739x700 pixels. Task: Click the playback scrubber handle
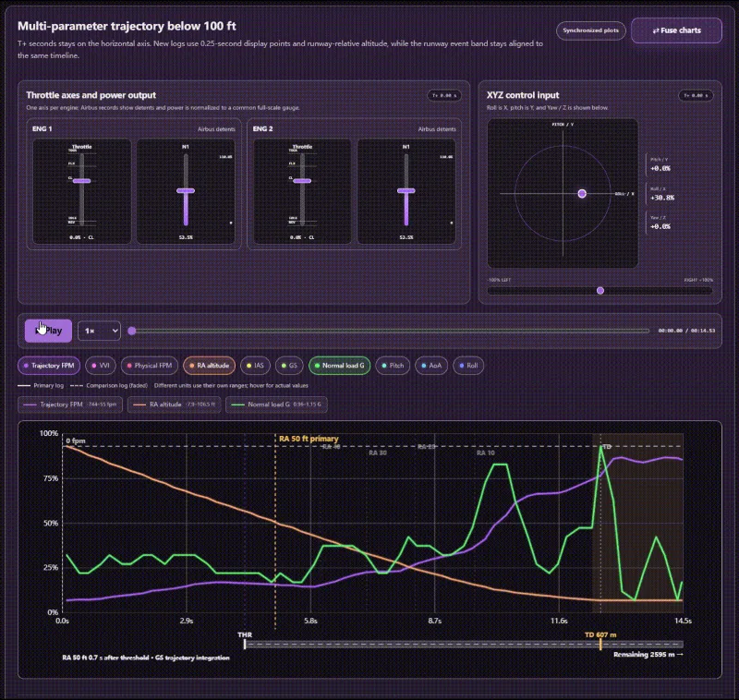click(132, 331)
